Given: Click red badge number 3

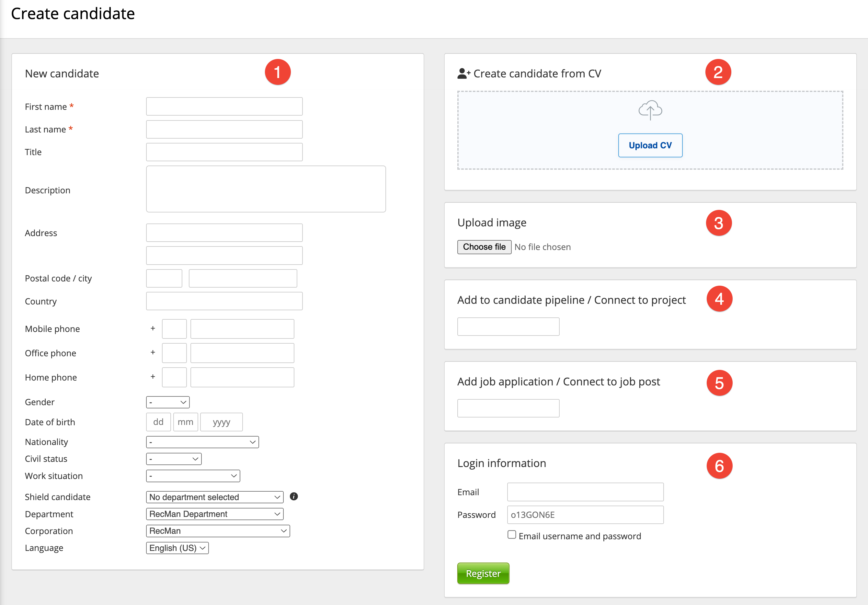Looking at the screenshot, I should click(x=718, y=223).
